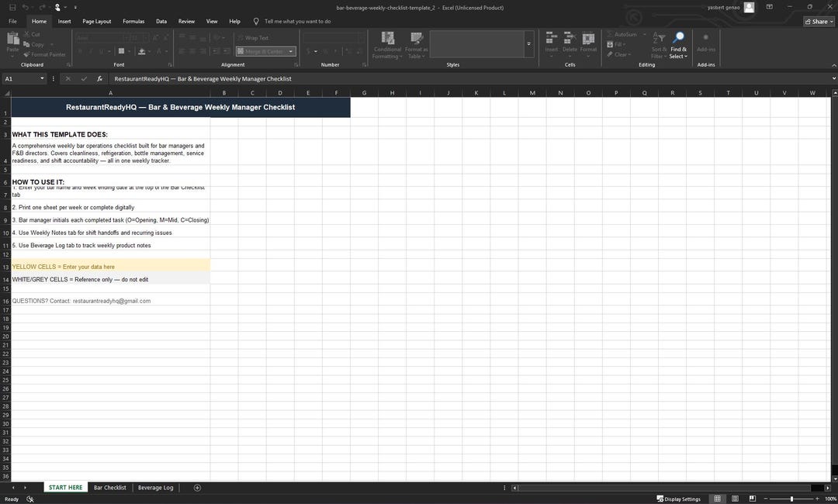This screenshot has width=838, height=504.
Task: Open the Font group dialog launcher
Action: tap(170, 64)
